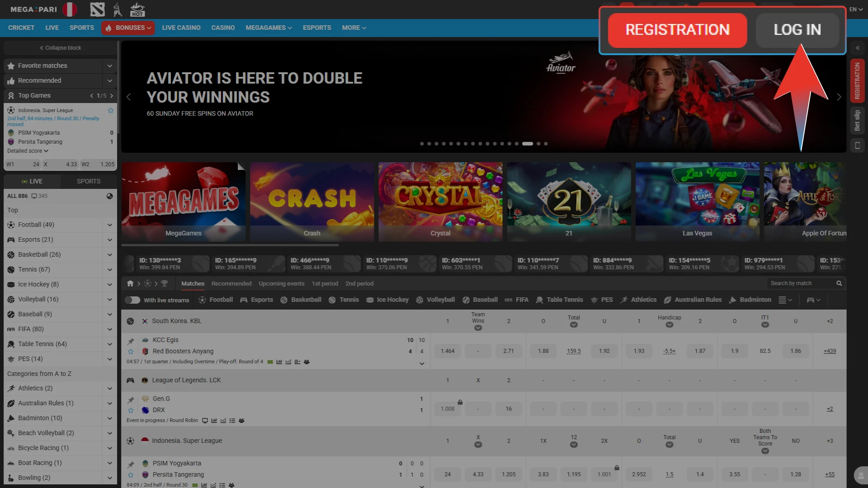The width and height of the screenshot is (868, 488).
Task: Click Collapse block link
Action: click(x=60, y=48)
